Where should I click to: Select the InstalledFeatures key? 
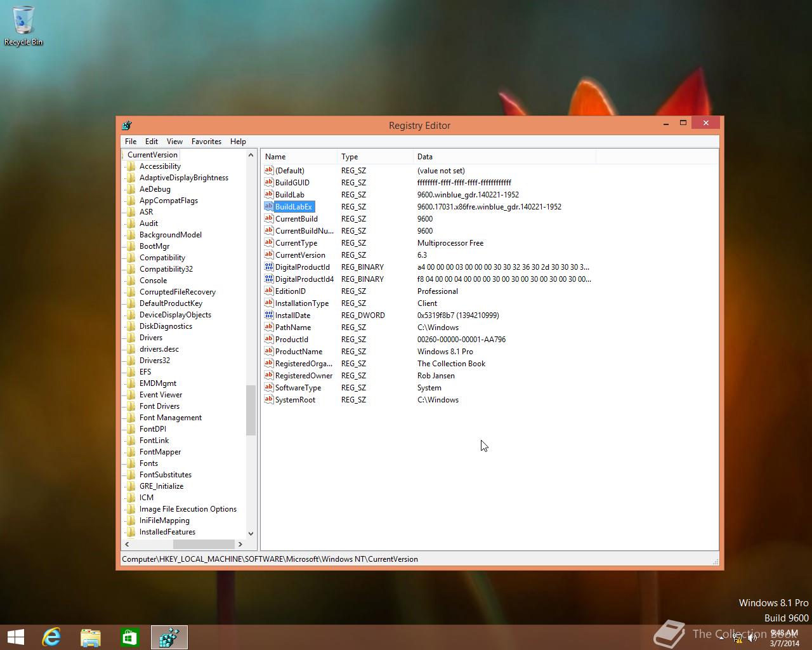tap(167, 532)
